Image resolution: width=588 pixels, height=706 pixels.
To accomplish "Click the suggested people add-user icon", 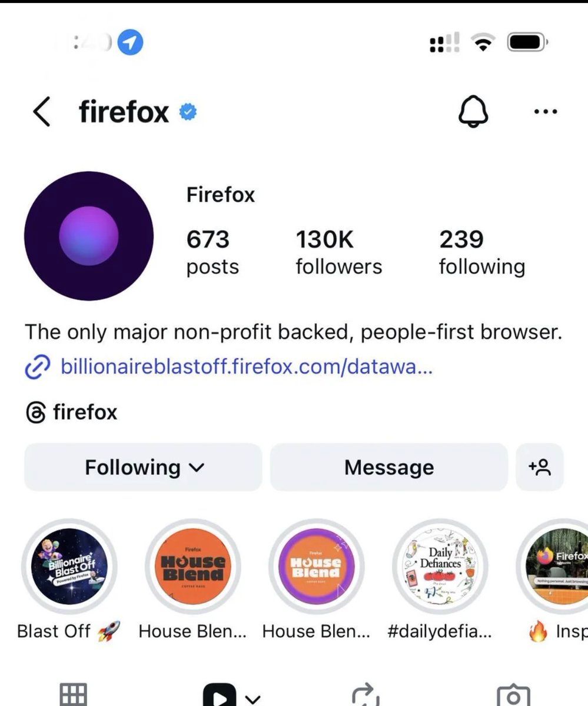I will (x=540, y=467).
